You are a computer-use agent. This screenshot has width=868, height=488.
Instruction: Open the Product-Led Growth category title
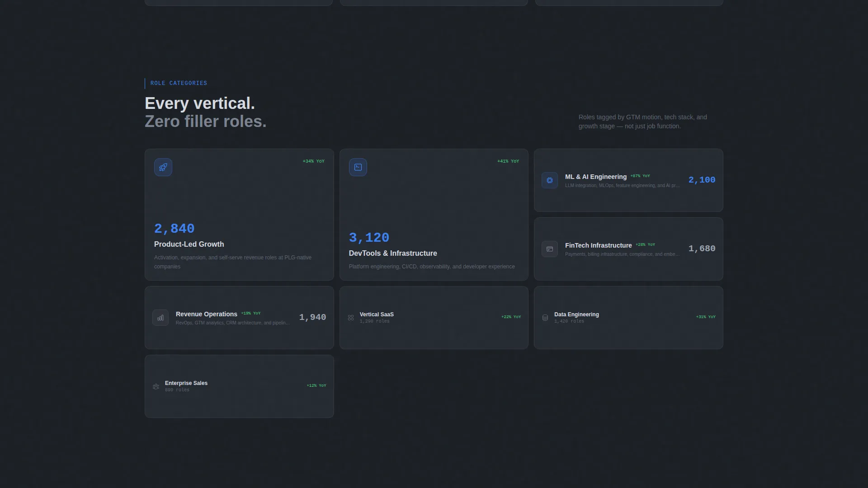click(x=189, y=244)
